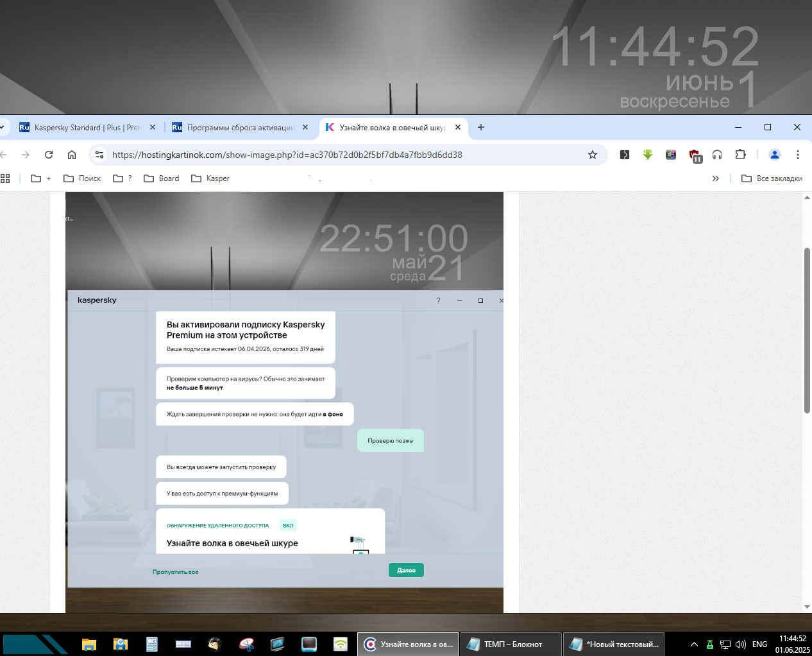Show hidden system tray icons

pos(694,644)
